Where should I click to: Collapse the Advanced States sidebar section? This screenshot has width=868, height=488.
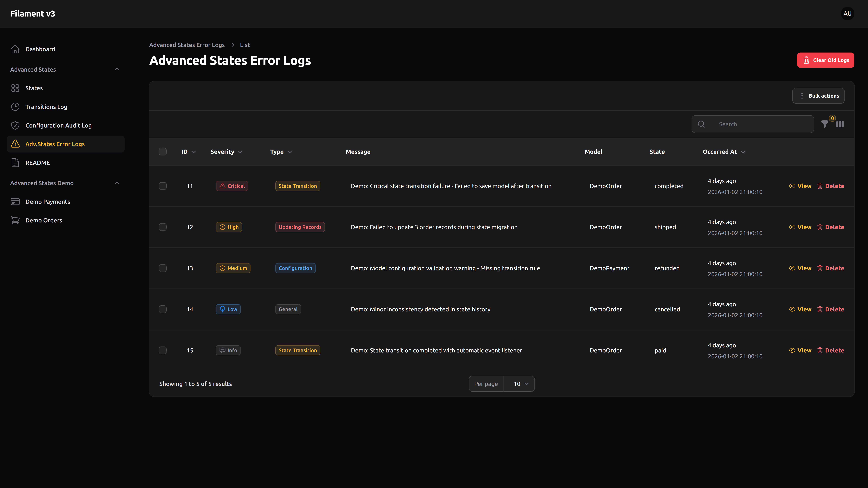(x=117, y=69)
